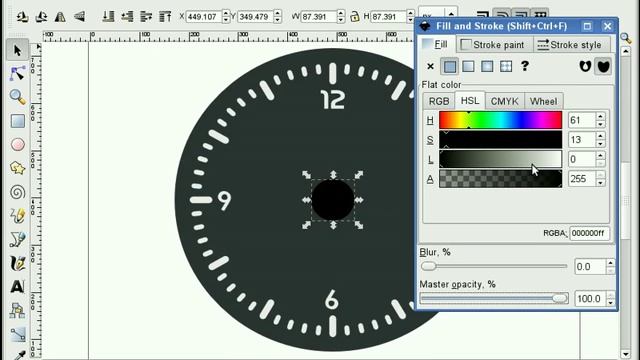Viewport: 640px width, 360px height.
Task: Increase the Blur value stepper
Action: tap(610, 262)
